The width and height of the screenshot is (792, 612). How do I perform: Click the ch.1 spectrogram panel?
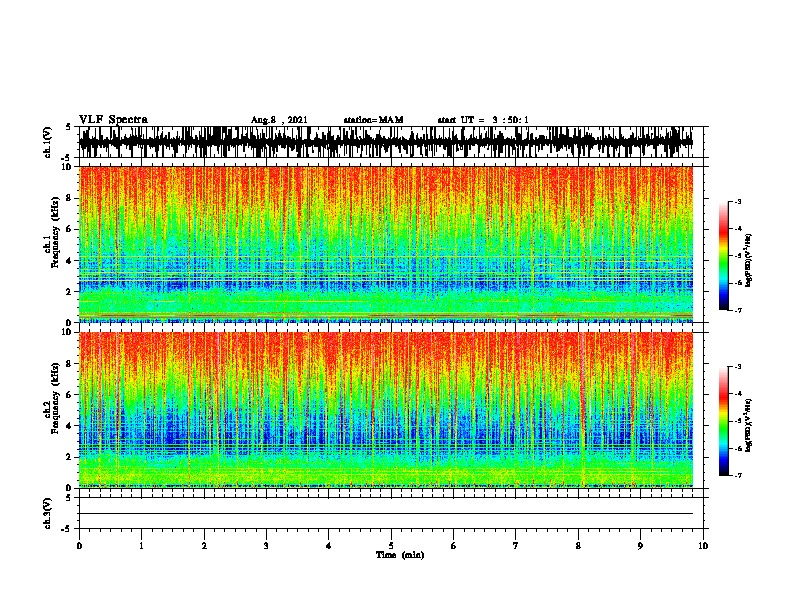[x=386, y=244]
